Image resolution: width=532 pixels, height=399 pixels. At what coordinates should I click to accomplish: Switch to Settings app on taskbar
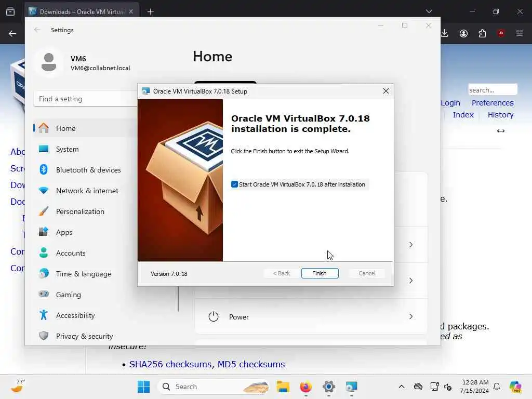coord(328,387)
